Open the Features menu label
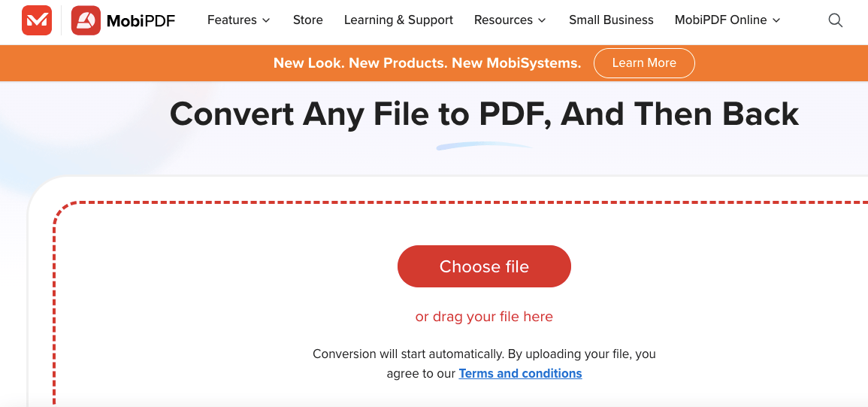868x407 pixels. [x=232, y=20]
